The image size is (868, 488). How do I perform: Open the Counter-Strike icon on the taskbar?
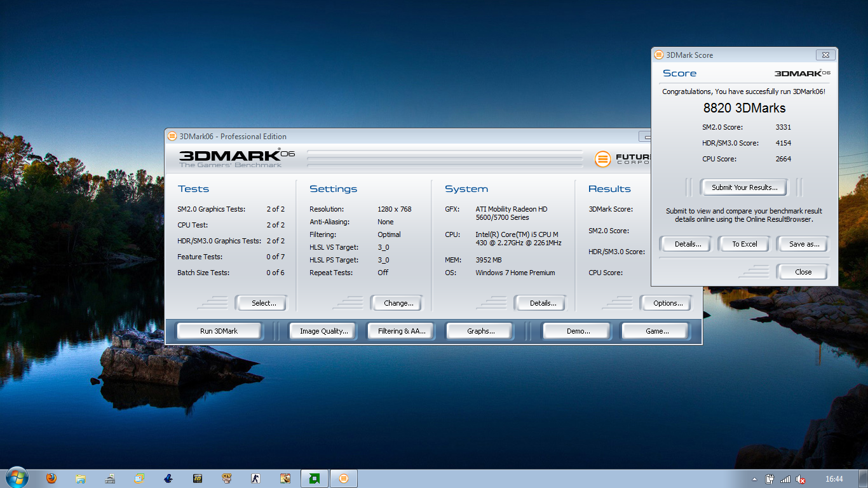click(256, 478)
